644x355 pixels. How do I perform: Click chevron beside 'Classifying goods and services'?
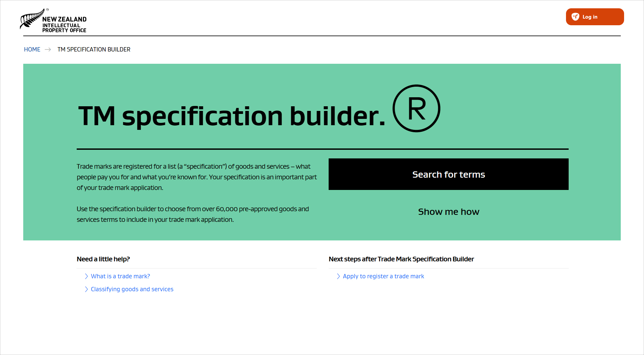(86, 289)
